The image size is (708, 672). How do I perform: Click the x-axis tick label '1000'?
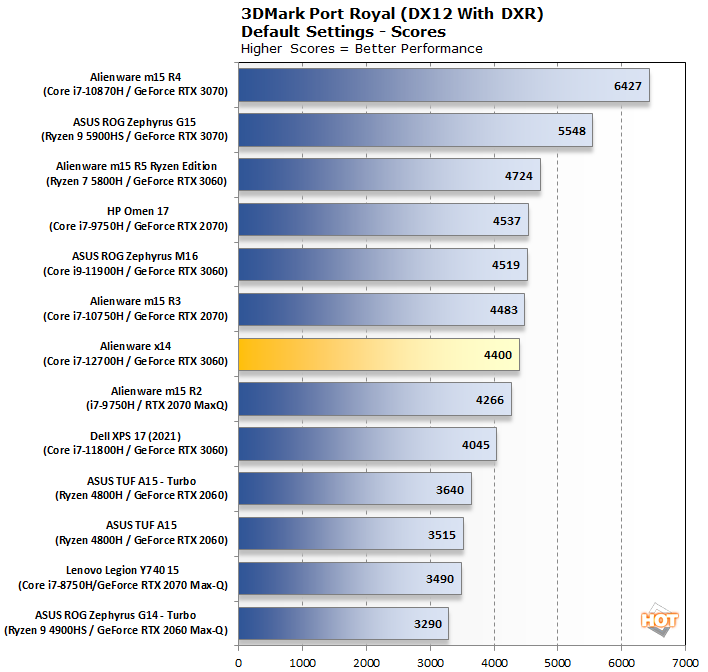point(303,663)
